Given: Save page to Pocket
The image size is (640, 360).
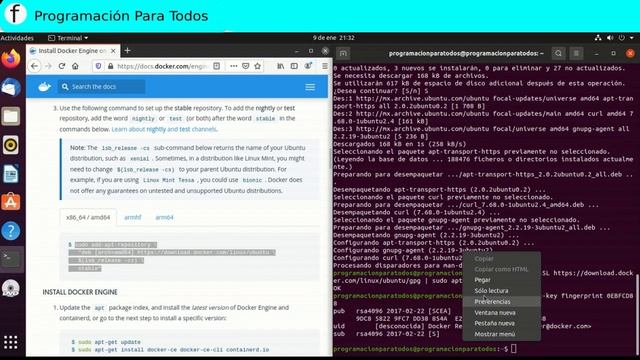Looking at the screenshot, I should pos(246,66).
